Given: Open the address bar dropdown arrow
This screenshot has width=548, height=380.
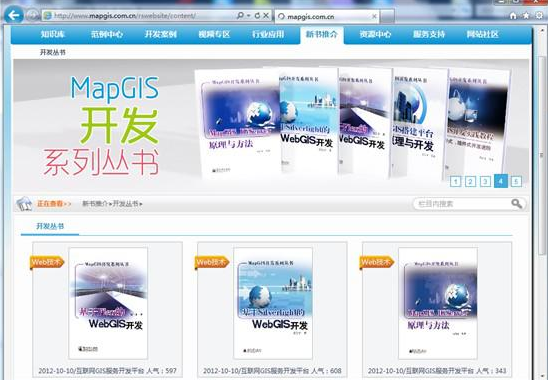Looking at the screenshot, I should [x=248, y=16].
